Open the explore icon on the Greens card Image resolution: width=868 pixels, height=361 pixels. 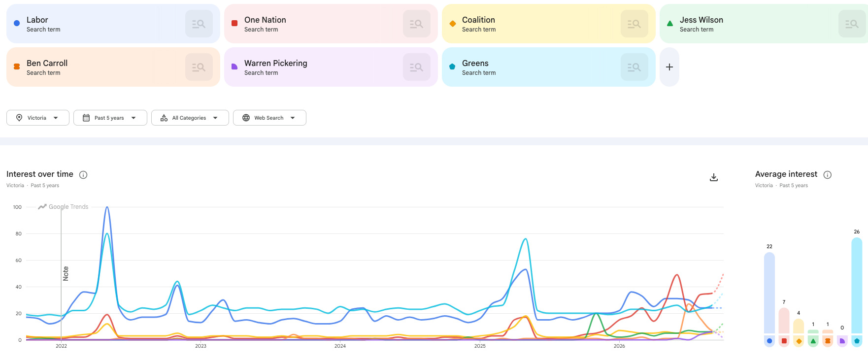pyautogui.click(x=634, y=67)
